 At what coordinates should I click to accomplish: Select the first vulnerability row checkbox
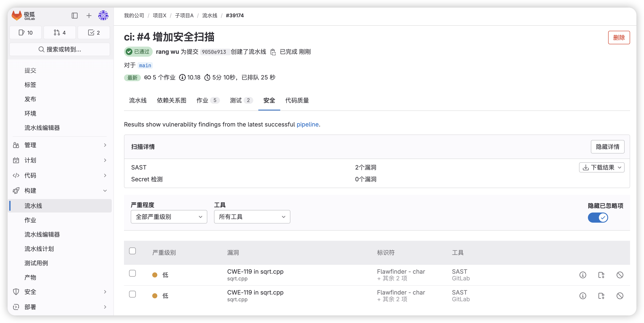click(x=132, y=273)
